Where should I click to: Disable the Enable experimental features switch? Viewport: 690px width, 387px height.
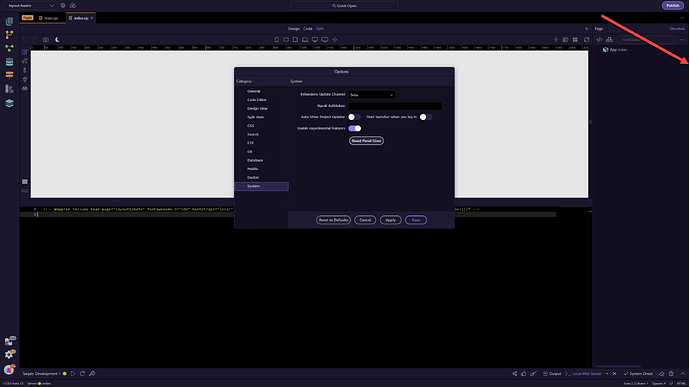point(355,129)
